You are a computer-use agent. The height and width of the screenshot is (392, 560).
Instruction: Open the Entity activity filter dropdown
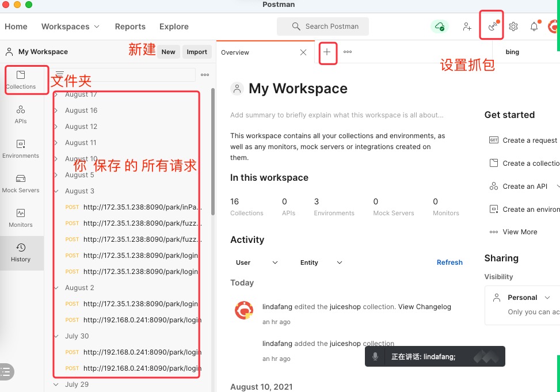click(x=321, y=262)
